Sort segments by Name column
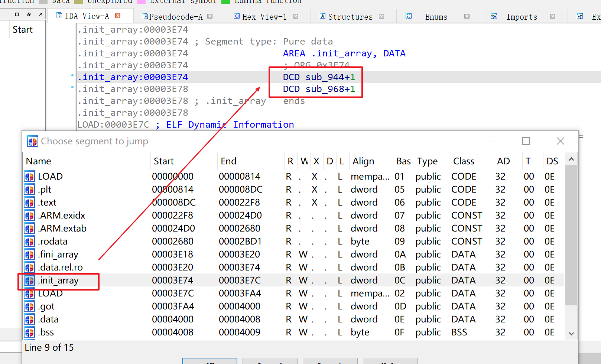601x364 pixels. coord(87,161)
